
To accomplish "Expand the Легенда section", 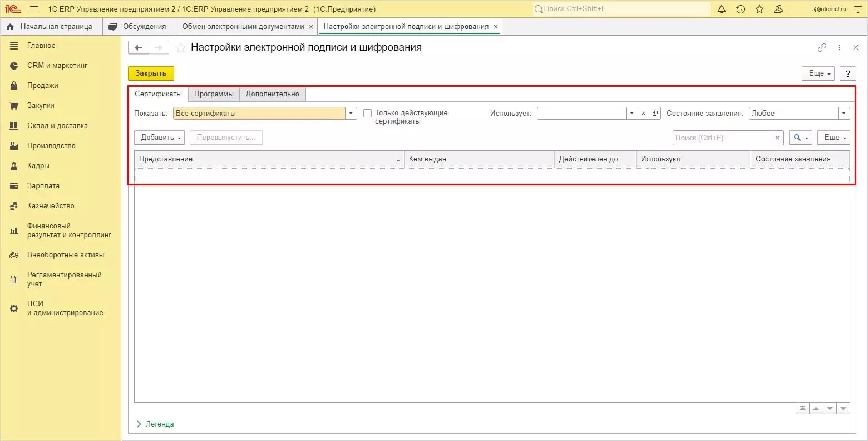I will [x=155, y=424].
